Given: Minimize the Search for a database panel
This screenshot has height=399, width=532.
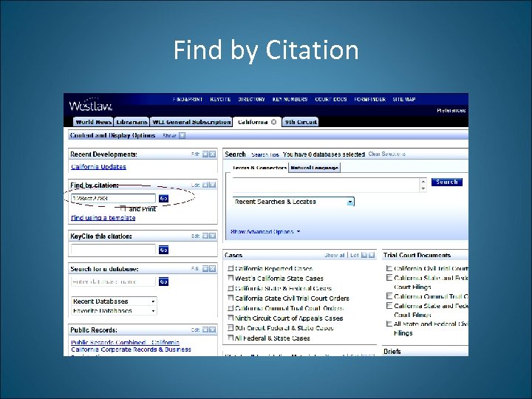Looking at the screenshot, I should click(205, 269).
